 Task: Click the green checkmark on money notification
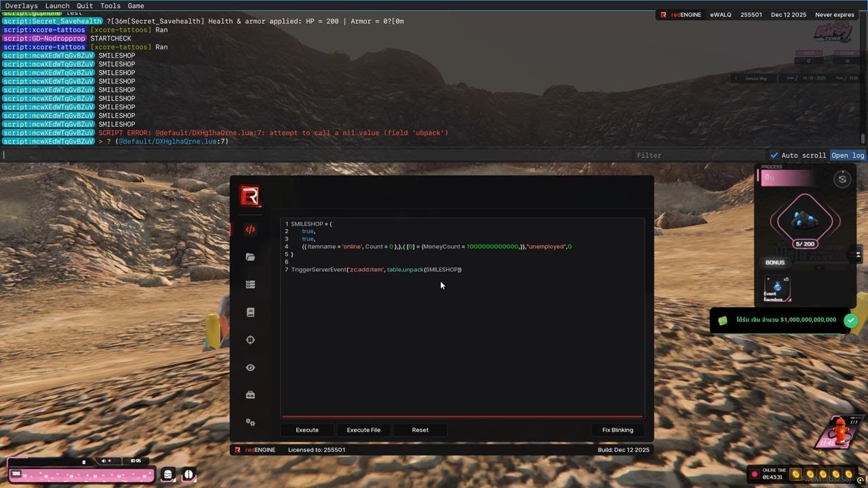coord(850,320)
